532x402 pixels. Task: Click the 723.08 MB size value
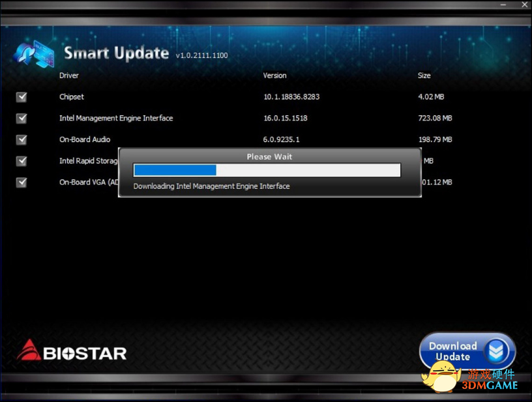tap(435, 118)
